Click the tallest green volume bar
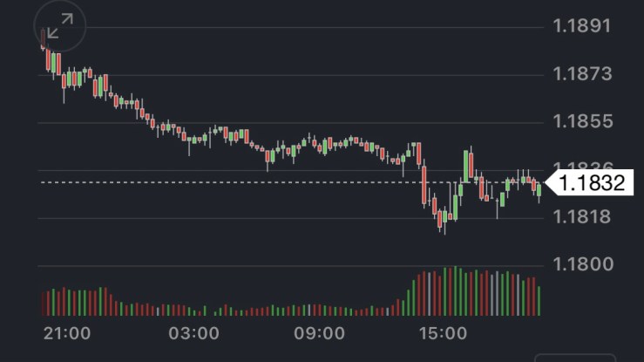The width and height of the screenshot is (644, 362). 454,291
